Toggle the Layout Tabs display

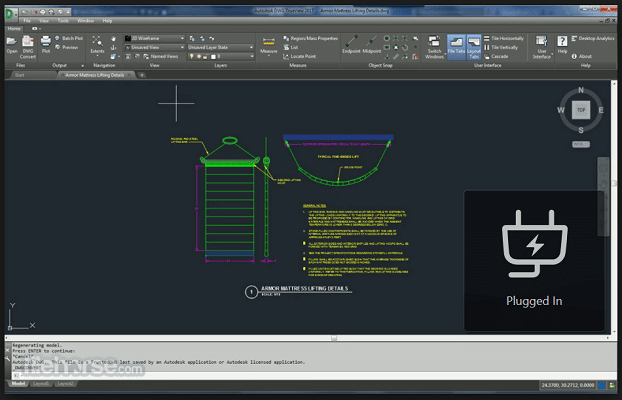474,47
